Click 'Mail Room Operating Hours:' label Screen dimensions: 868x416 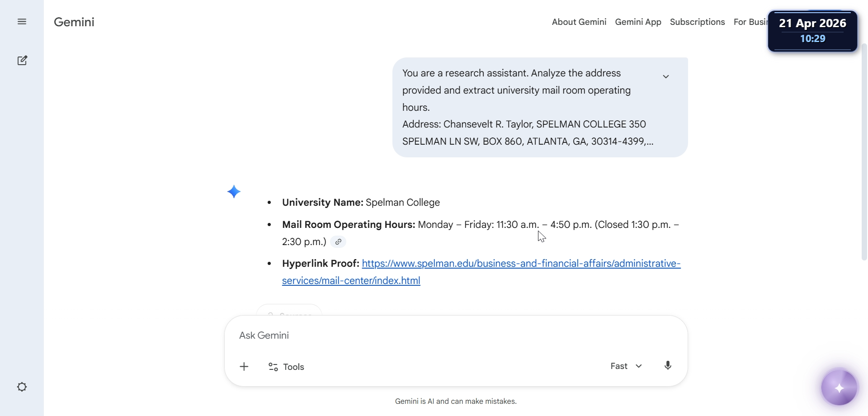[349, 225]
